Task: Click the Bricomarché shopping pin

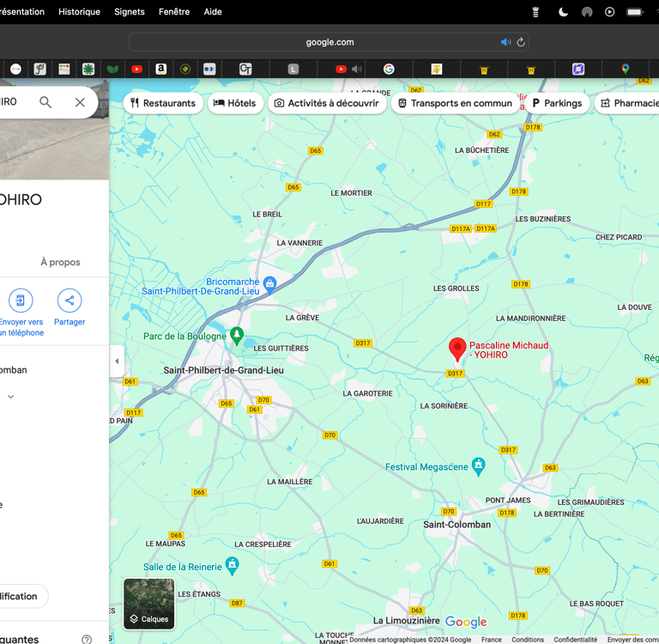Action: pyautogui.click(x=269, y=285)
